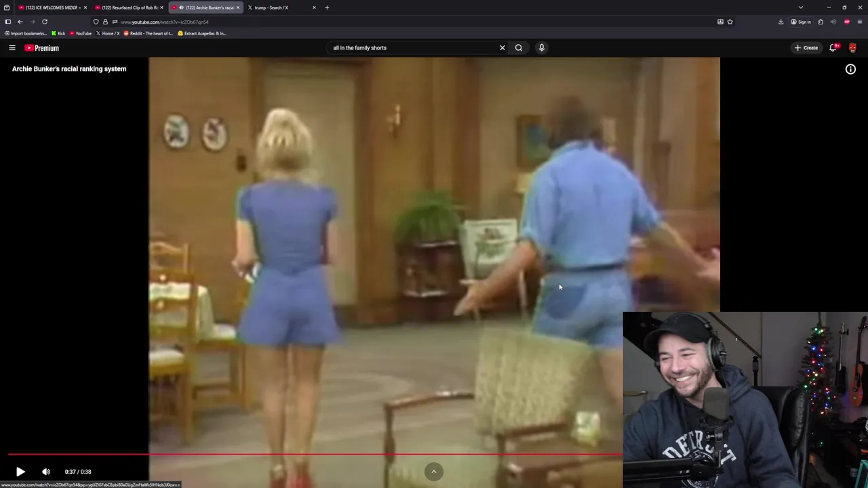Click the webcam overlay of the streamer

click(745, 400)
